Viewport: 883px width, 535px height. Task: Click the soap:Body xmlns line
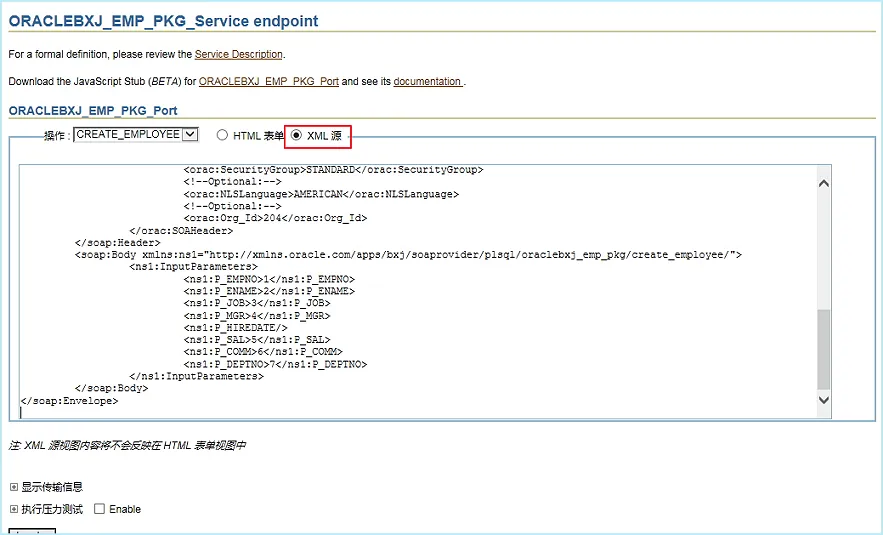(408, 255)
